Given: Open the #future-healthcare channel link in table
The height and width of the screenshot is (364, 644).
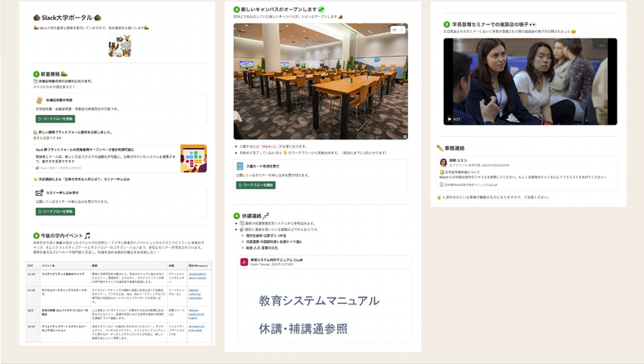Looking at the screenshot, I should coord(196,314).
